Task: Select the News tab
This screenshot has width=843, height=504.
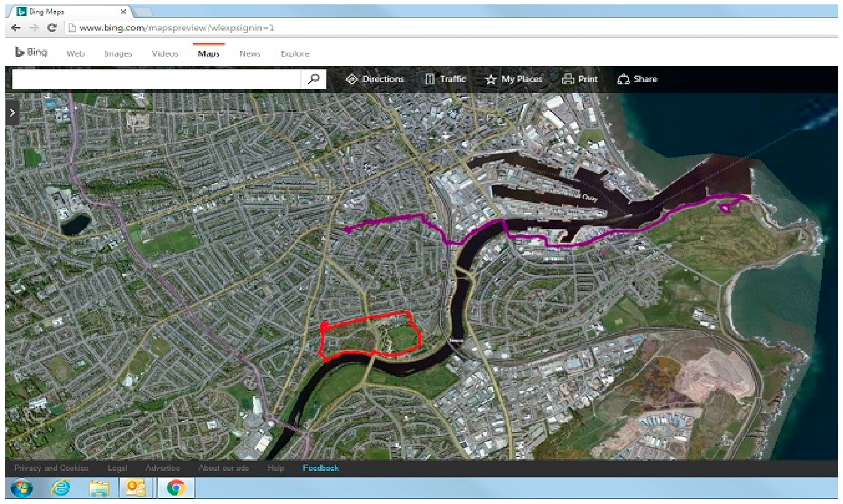Action: click(250, 54)
